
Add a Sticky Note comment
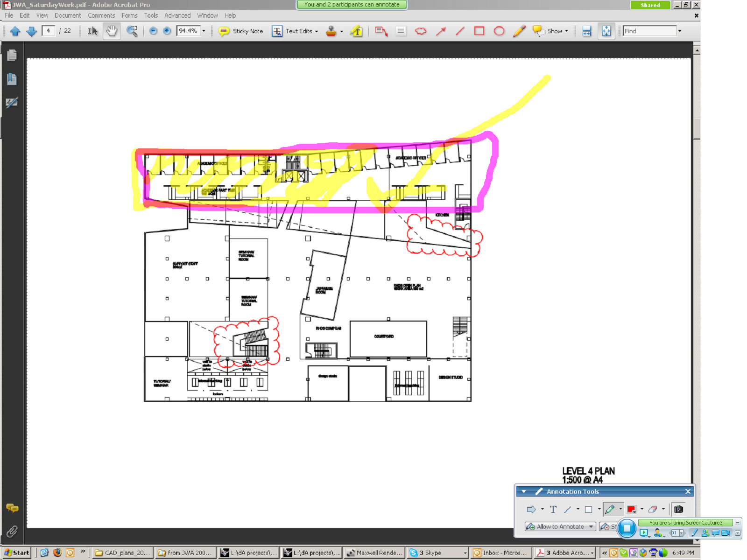pyautogui.click(x=241, y=31)
